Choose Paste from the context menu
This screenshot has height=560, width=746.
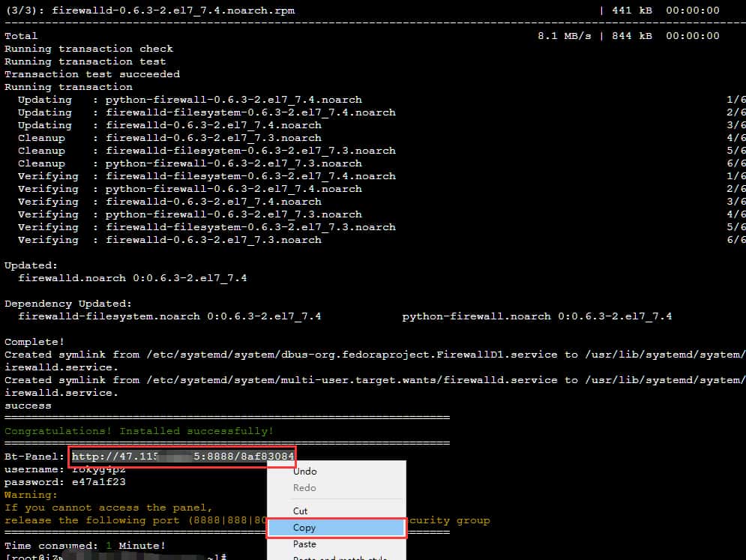tap(304, 544)
